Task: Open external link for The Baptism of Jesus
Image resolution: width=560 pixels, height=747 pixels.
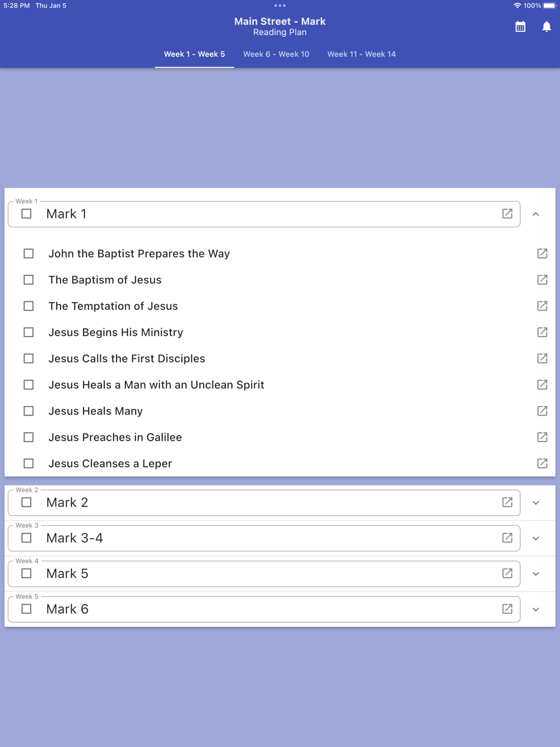Action: click(x=542, y=280)
